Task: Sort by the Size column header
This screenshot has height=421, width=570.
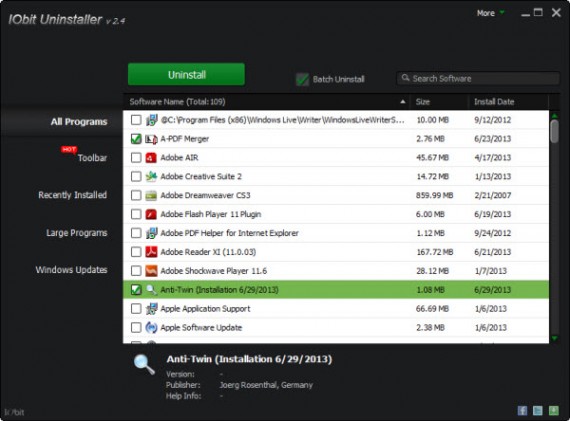Action: [422, 102]
